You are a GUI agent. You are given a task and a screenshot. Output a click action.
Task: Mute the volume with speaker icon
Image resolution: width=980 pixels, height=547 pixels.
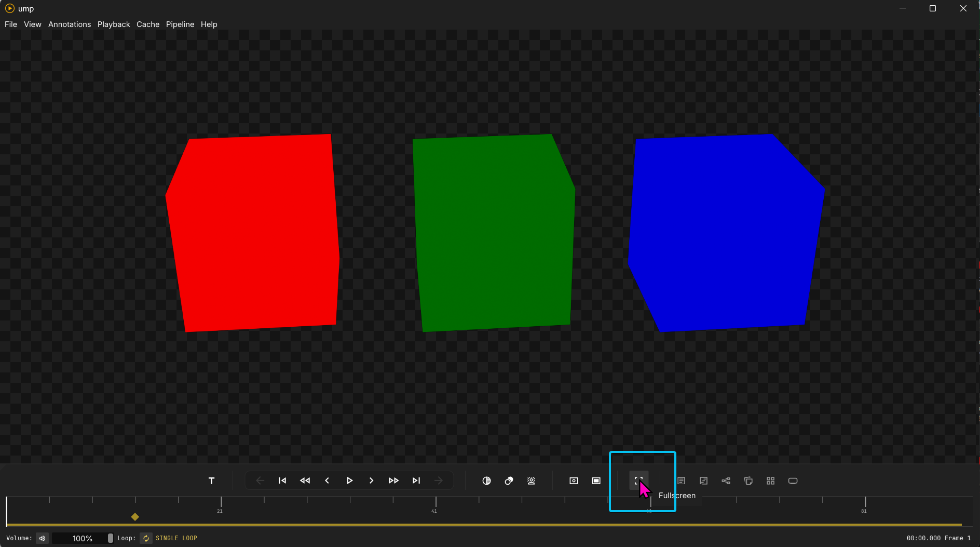pyautogui.click(x=43, y=538)
